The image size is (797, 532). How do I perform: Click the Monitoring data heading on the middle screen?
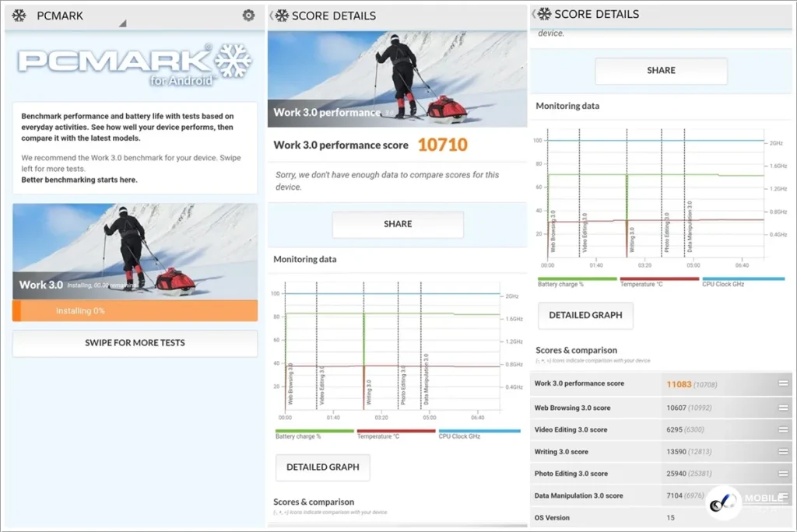(305, 259)
